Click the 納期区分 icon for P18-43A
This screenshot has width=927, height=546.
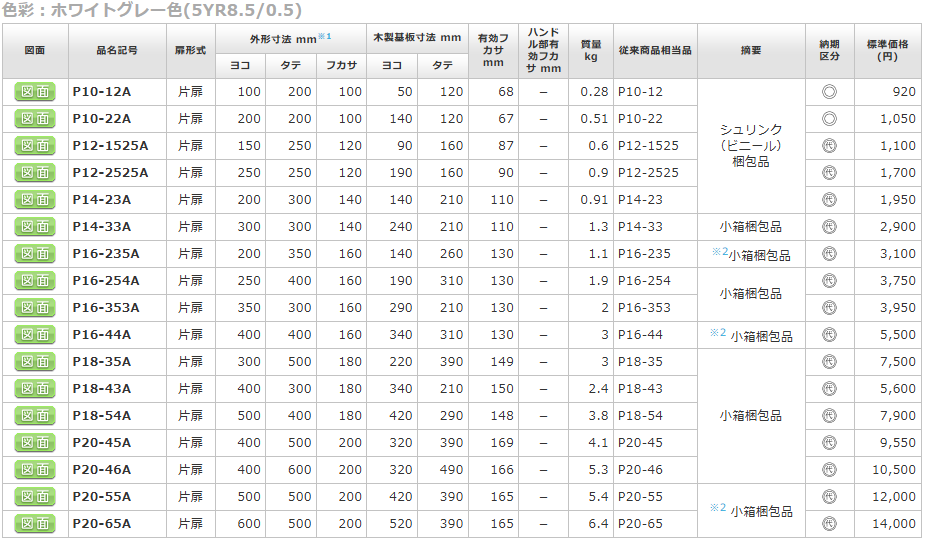click(829, 389)
